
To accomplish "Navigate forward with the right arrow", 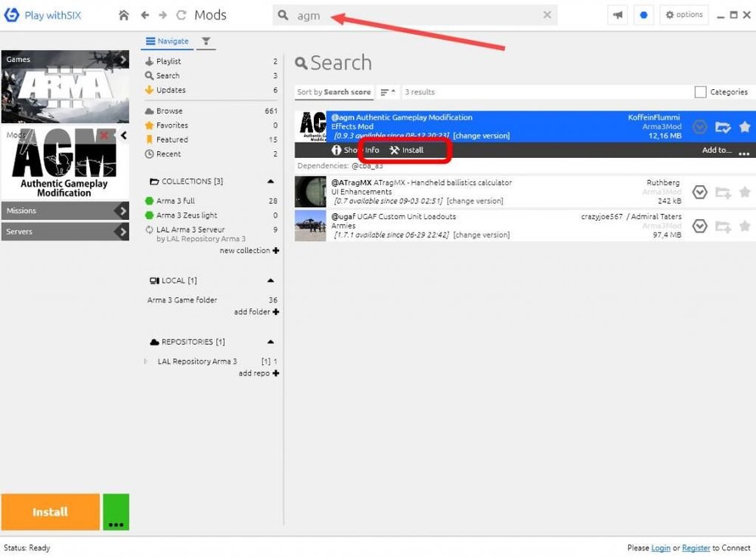I will click(x=163, y=15).
